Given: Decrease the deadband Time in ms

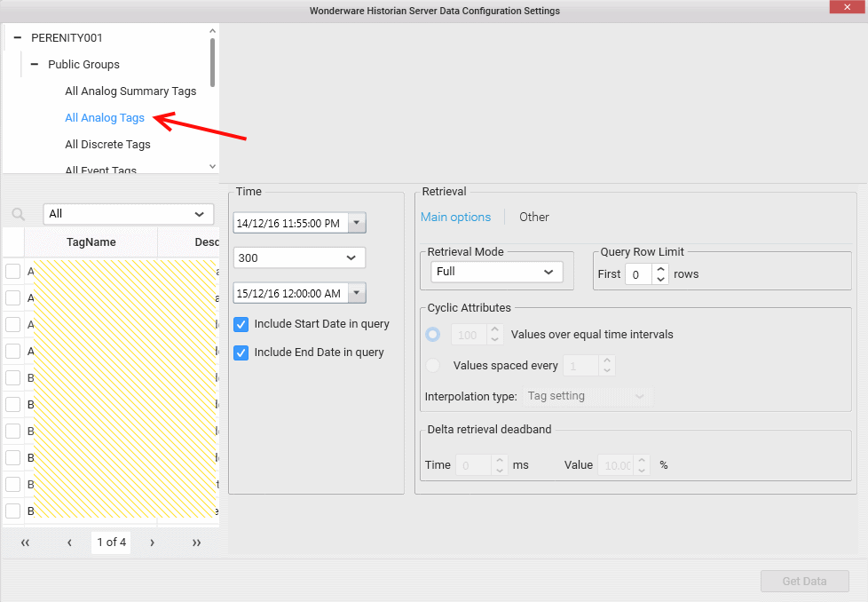Looking at the screenshot, I should (x=500, y=471).
